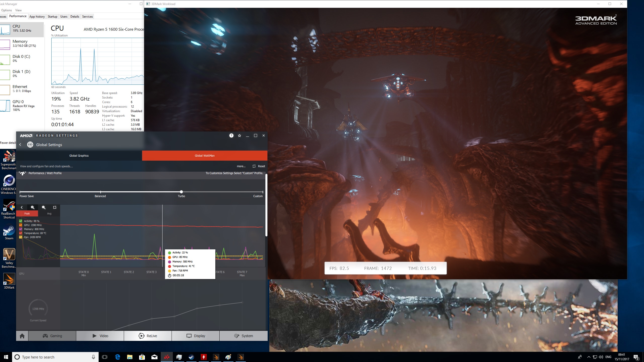644x362 pixels.
Task: Open the Display section in Radeon Settings
Action: (x=196, y=336)
